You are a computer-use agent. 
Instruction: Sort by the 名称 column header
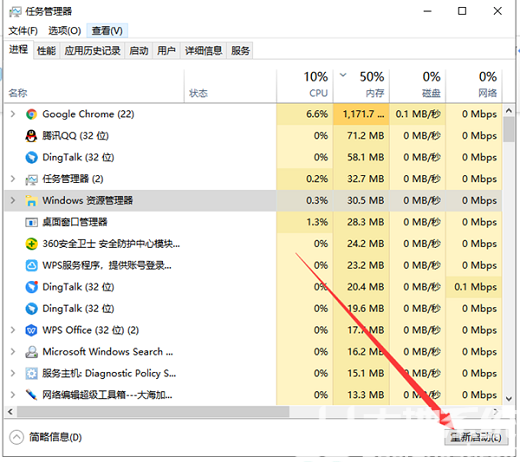(94, 86)
